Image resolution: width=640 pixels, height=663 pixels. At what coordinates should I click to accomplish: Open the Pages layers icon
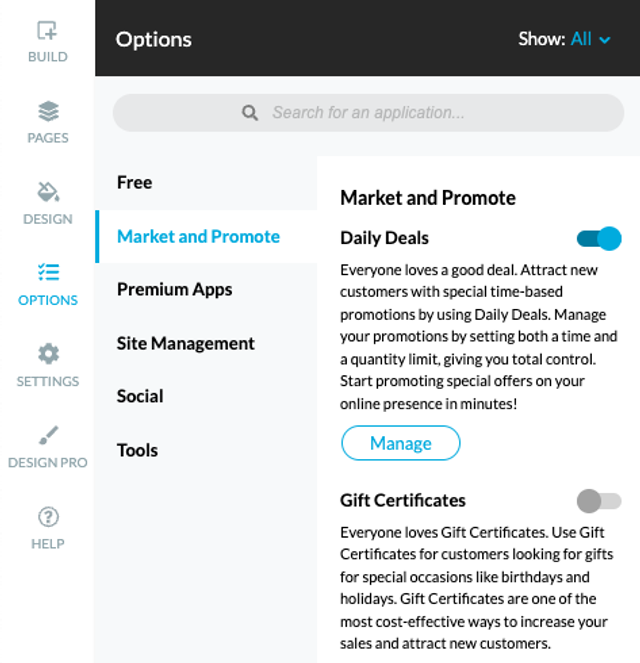pyautogui.click(x=48, y=111)
